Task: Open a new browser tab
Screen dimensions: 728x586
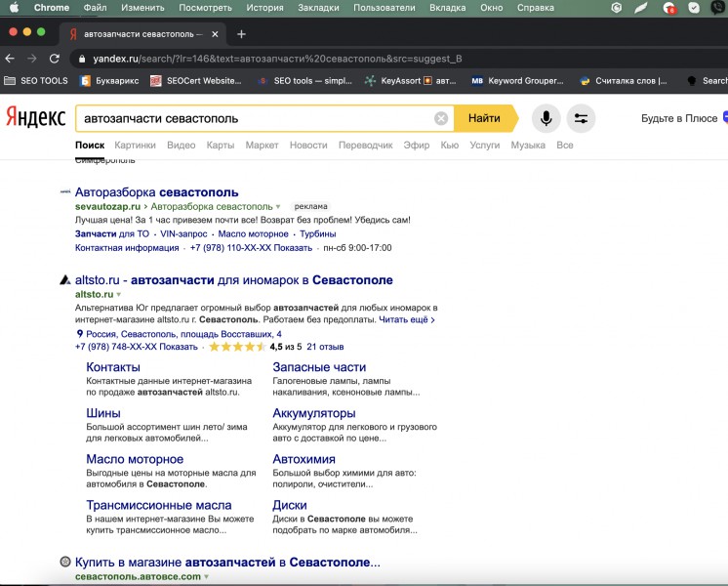Action: click(241, 34)
